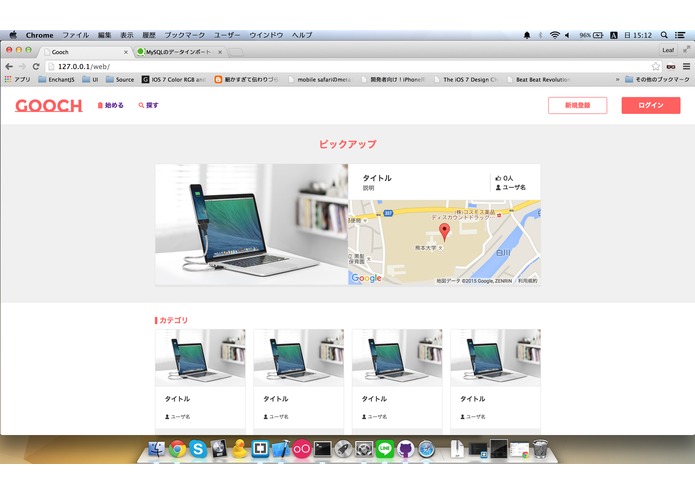Click the address bar showing 127.0.0.1/web/

pos(348,66)
